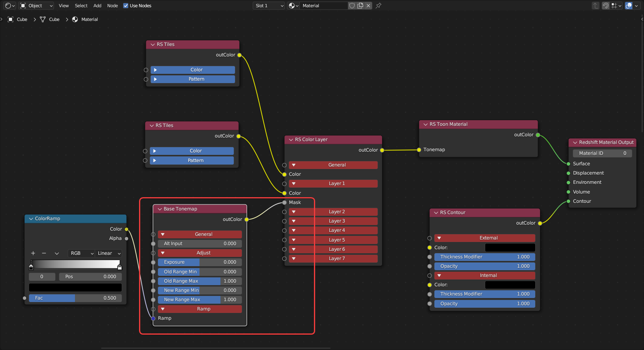The image size is (644, 350).
Task: Click the parent node tree arrow icon
Action: 596,6
